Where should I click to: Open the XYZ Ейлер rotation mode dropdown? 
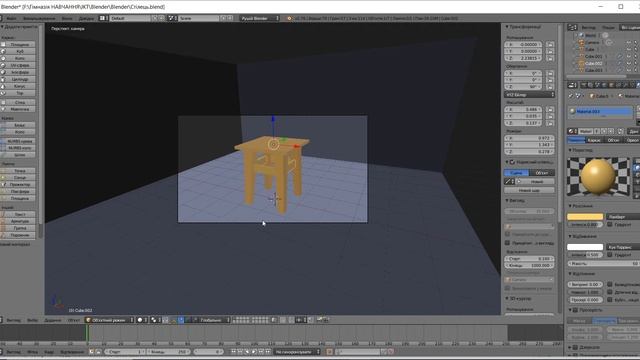click(529, 95)
